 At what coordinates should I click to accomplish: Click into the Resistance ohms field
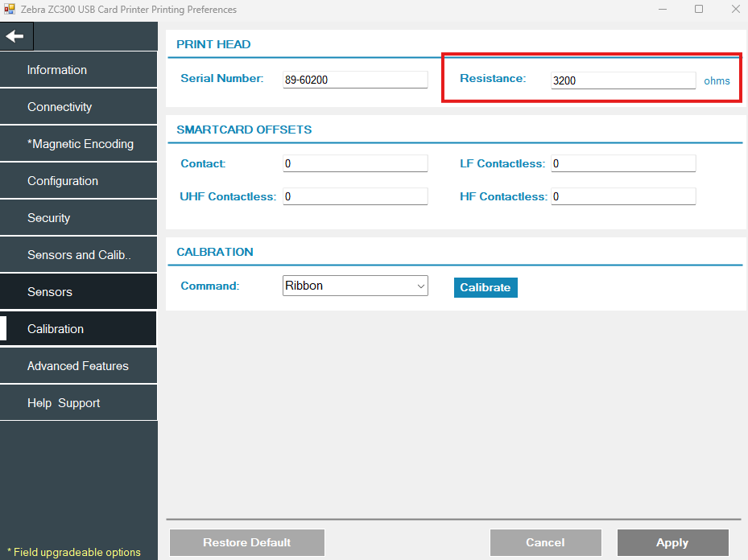tap(622, 80)
